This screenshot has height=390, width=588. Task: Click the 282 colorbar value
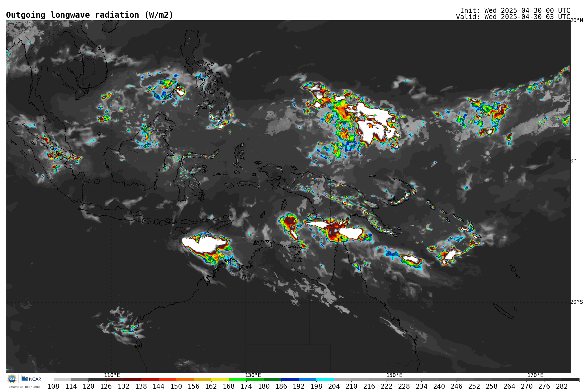tap(562, 386)
